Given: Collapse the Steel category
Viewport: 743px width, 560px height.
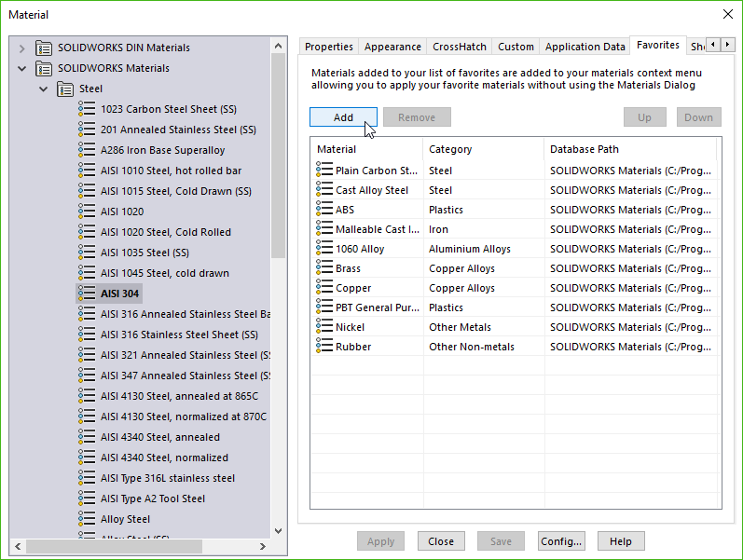Looking at the screenshot, I should tap(43, 89).
